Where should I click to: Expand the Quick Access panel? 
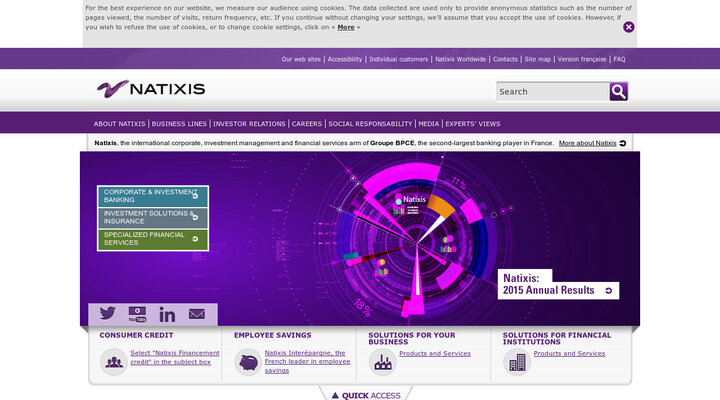click(366, 395)
